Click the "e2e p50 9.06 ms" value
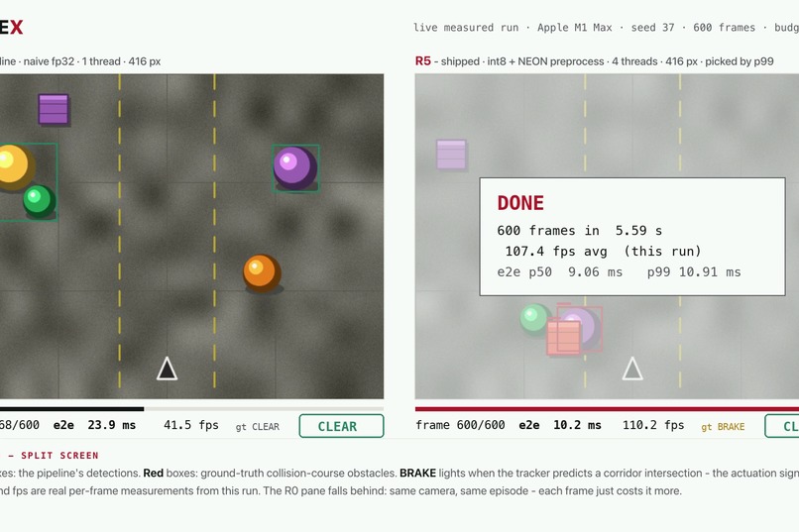 coord(559,272)
